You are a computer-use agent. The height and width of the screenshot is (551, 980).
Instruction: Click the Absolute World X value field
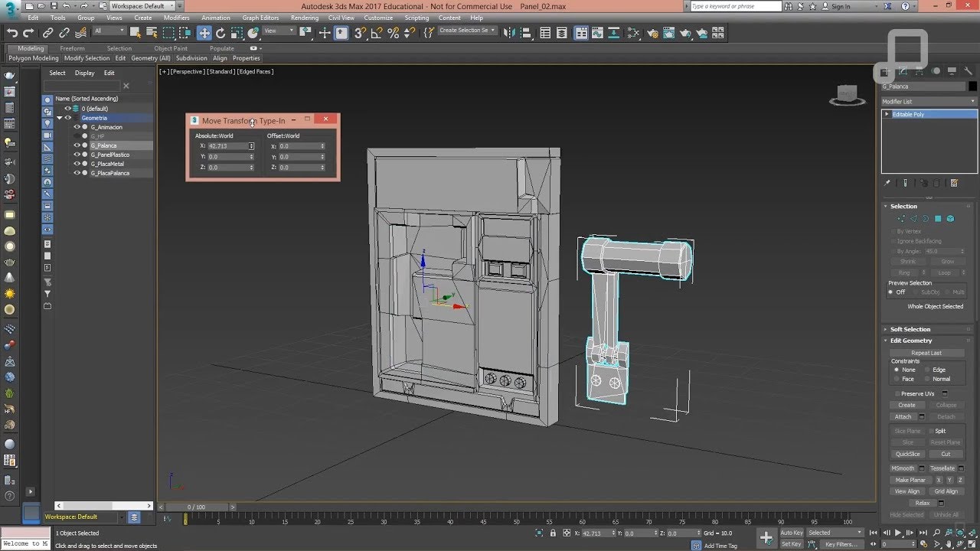pyautogui.click(x=227, y=146)
